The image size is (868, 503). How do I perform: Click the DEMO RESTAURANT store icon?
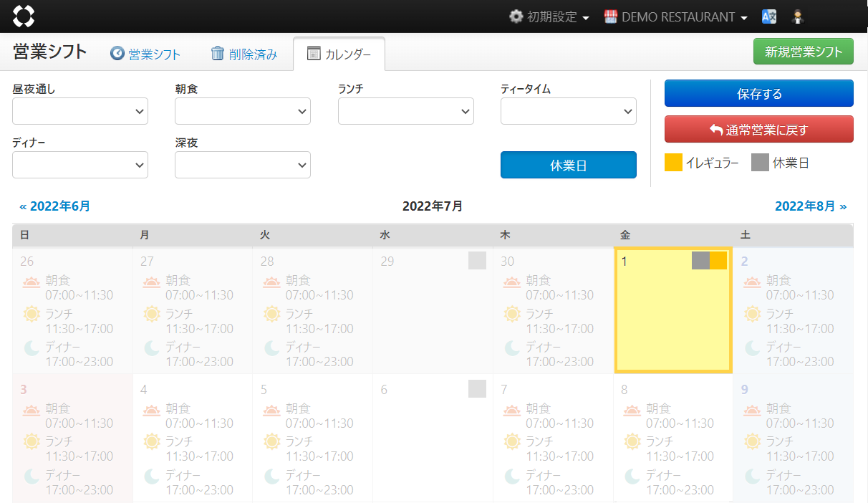[x=611, y=16]
